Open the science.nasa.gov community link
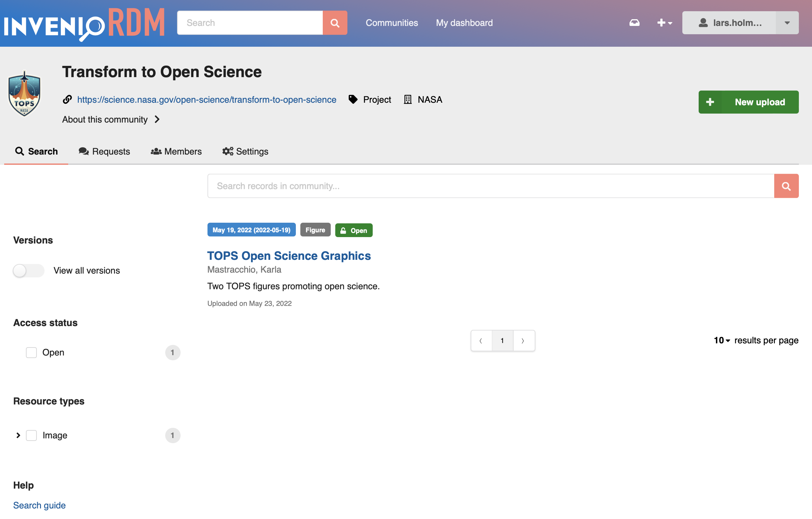 207,100
